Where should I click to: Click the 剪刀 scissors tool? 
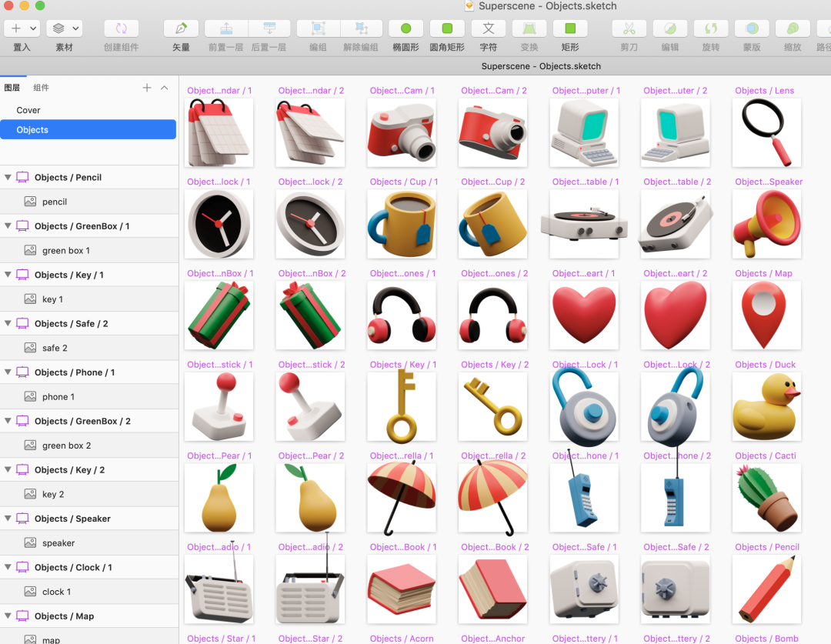(629, 28)
